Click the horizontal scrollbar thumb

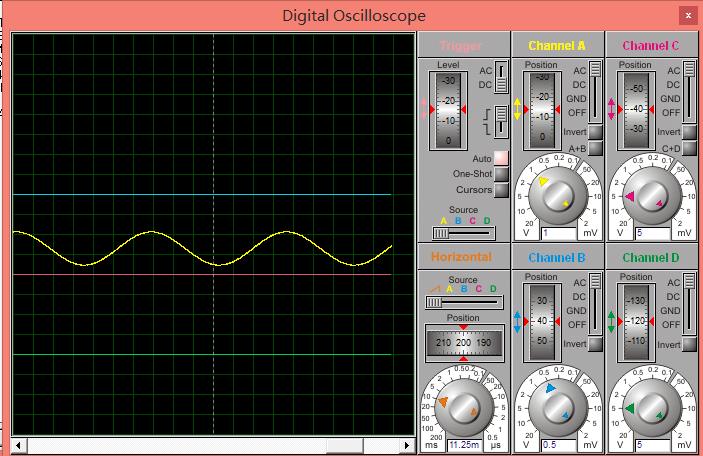tap(345, 445)
